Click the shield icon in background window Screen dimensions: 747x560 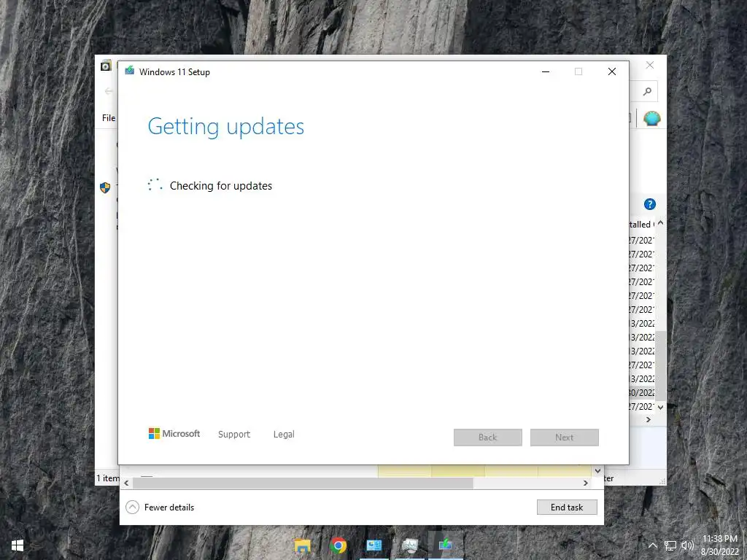pyautogui.click(x=105, y=187)
